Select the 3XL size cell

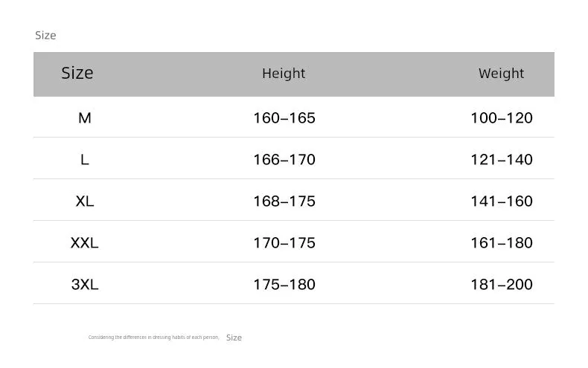[85, 285]
